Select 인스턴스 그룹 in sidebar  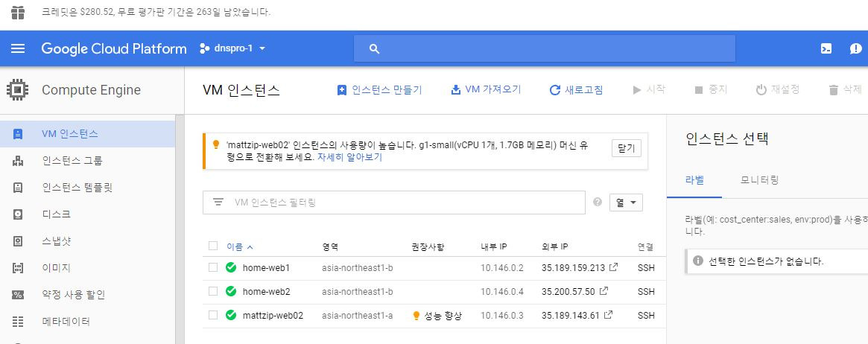click(72, 161)
